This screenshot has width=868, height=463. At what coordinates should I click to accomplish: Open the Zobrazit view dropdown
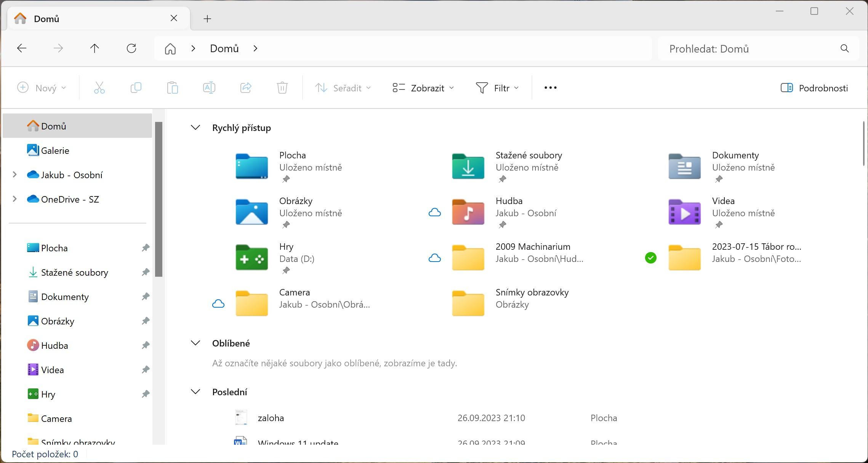pyautogui.click(x=423, y=88)
